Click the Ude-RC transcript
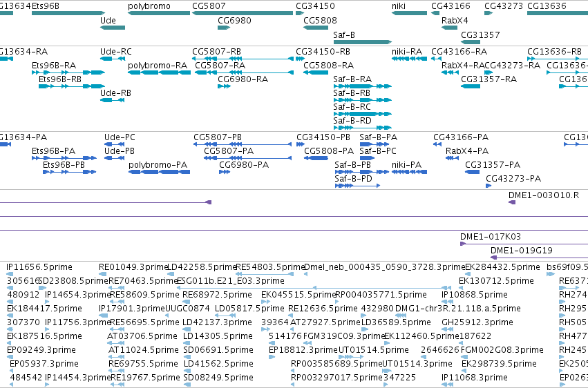 click(112, 59)
